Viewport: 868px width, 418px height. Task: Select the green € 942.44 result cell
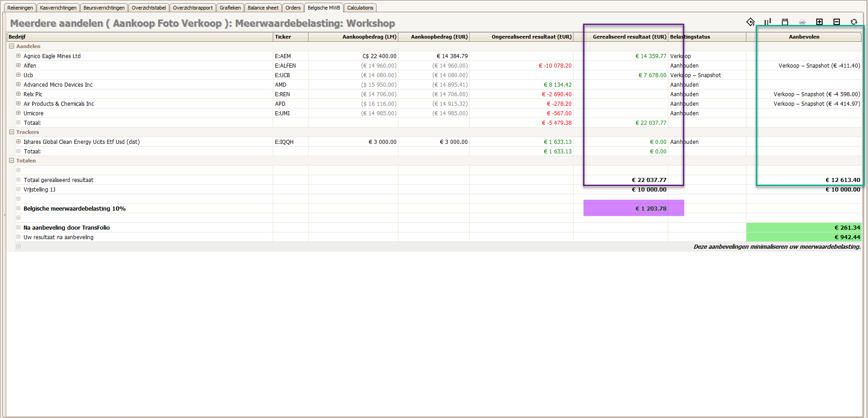[x=804, y=237]
